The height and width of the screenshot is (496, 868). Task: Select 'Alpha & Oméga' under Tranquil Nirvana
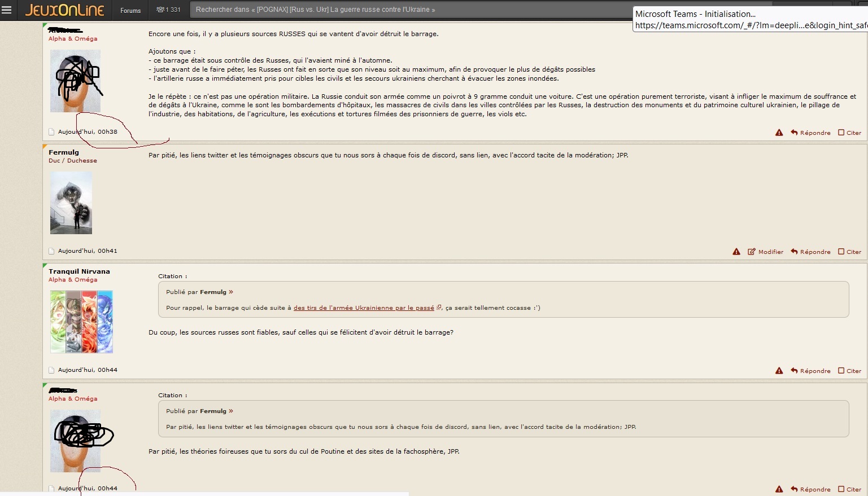coord(73,280)
